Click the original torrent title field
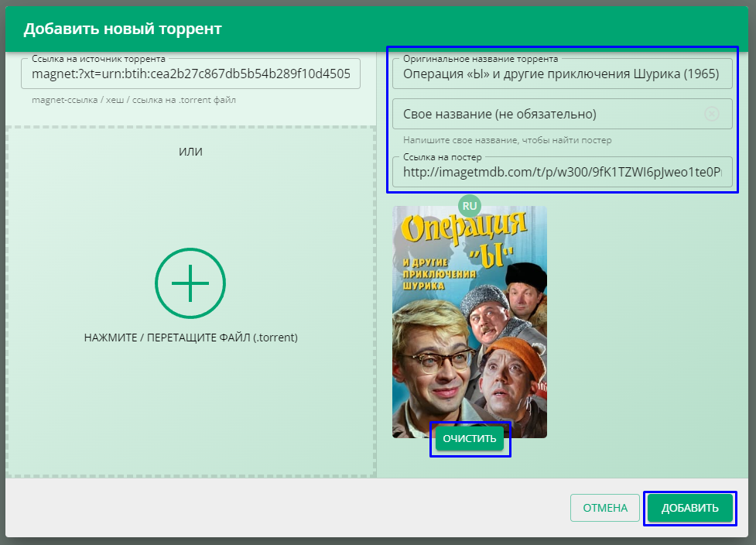Viewport: 756px width, 545px height. tap(562, 75)
